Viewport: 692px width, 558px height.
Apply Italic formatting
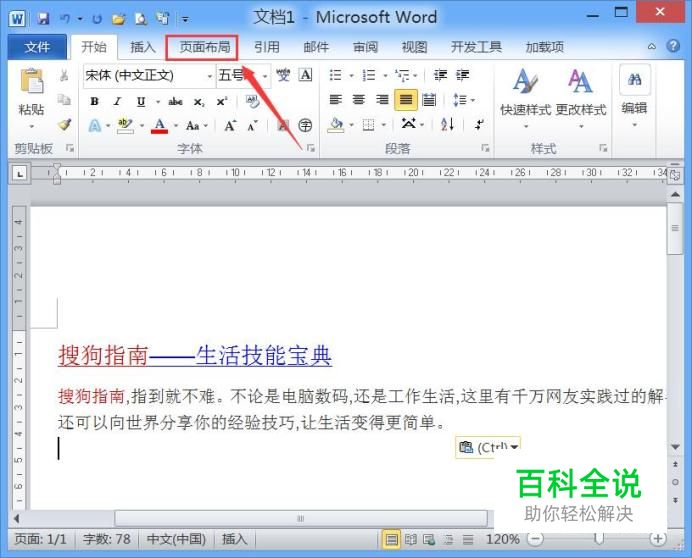(x=117, y=102)
